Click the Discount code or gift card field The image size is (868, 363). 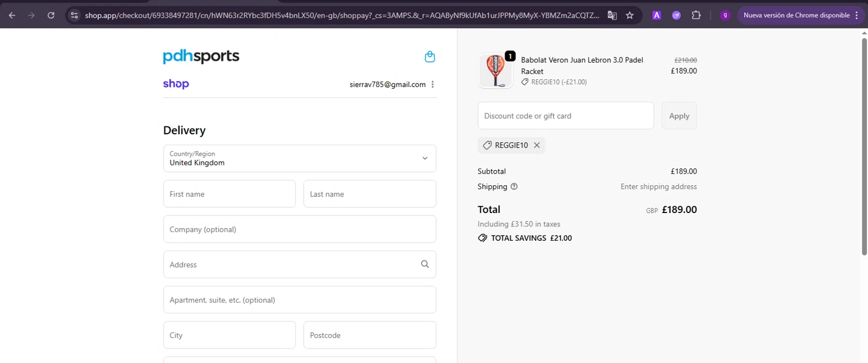click(x=565, y=116)
